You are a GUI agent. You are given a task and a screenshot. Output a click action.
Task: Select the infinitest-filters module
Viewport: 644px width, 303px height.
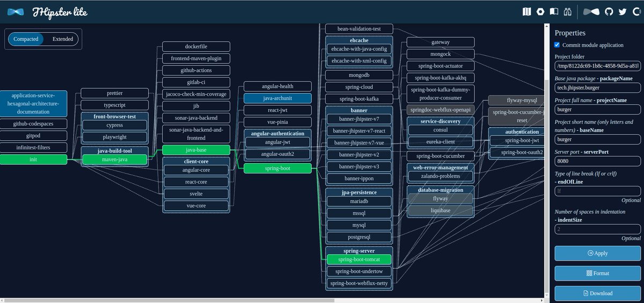[33, 148]
